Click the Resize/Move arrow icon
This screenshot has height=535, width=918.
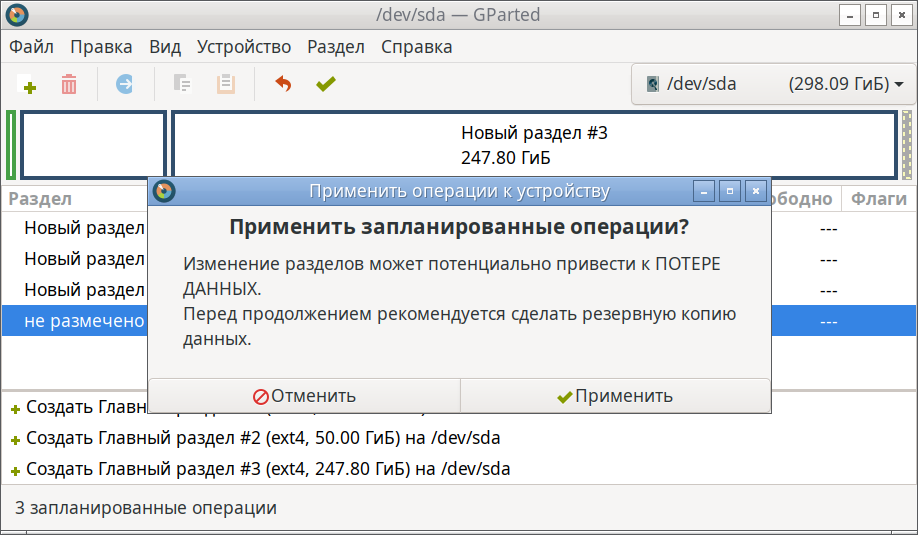[x=124, y=84]
